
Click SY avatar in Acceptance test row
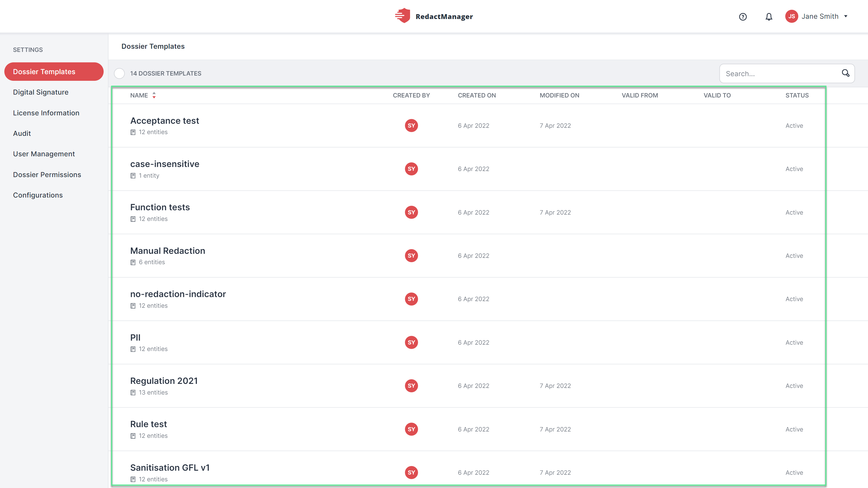point(411,126)
